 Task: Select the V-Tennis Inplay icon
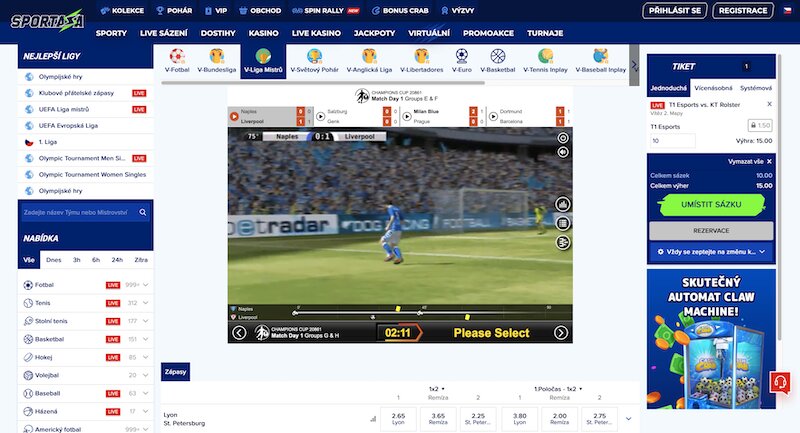[545, 61]
